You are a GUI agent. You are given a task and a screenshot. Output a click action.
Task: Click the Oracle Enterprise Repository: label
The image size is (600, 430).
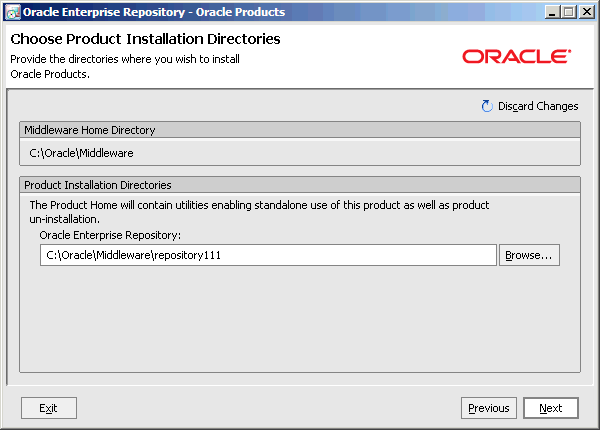click(110, 235)
